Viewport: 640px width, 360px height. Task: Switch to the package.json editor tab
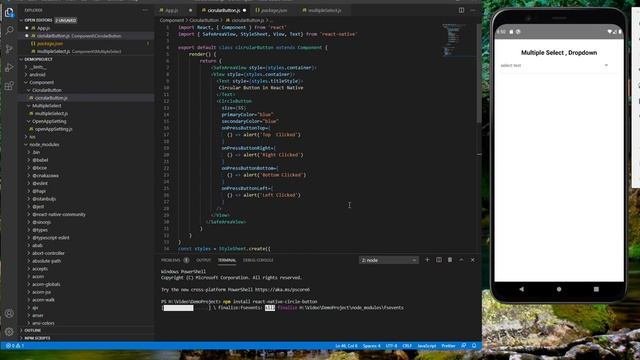click(x=273, y=10)
